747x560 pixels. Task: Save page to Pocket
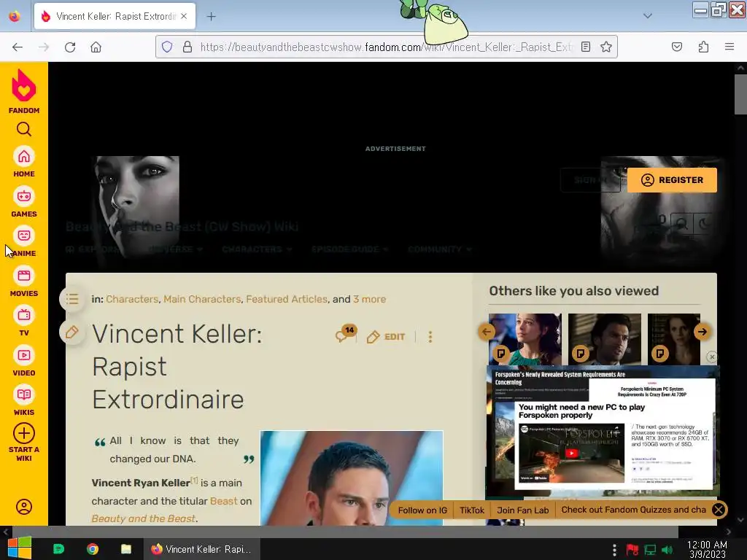(x=677, y=47)
